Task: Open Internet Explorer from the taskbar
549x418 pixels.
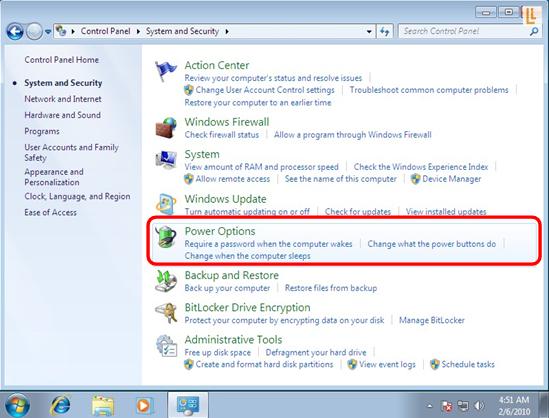Action: click(60, 405)
